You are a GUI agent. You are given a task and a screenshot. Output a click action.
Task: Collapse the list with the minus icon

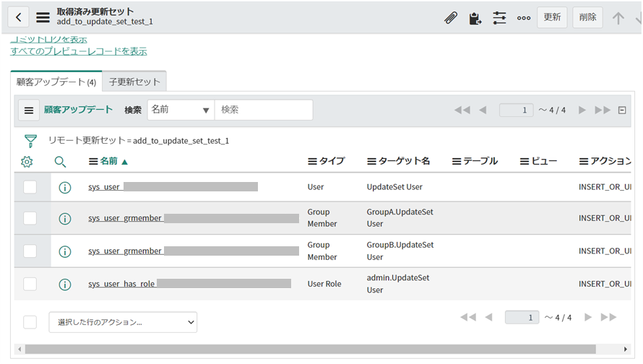pos(621,110)
